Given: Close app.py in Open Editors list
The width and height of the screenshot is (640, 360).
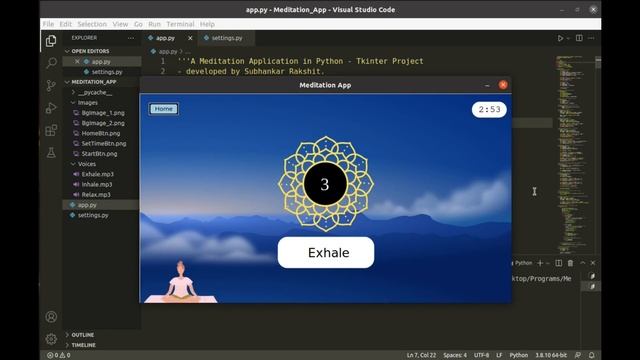Looking at the screenshot, I should (77, 62).
